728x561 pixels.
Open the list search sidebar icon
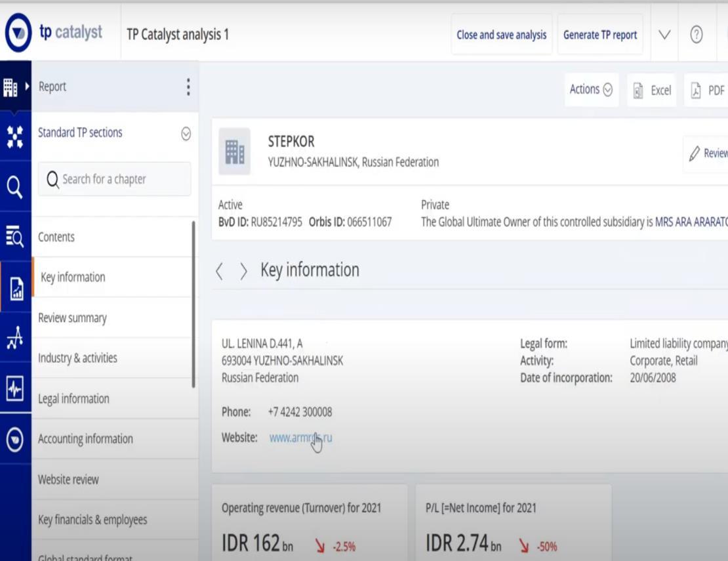(15, 236)
